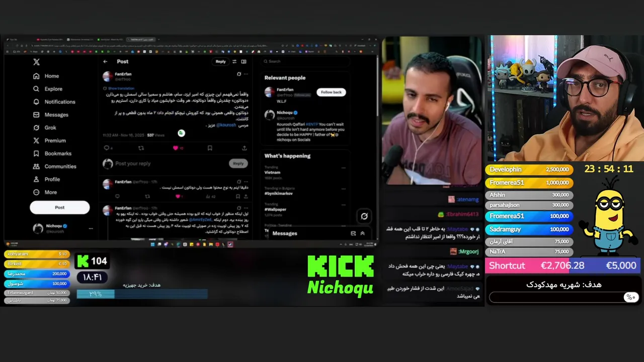Open FanErfan avatar in Relevant people
This screenshot has width=644, height=362.
click(x=270, y=92)
